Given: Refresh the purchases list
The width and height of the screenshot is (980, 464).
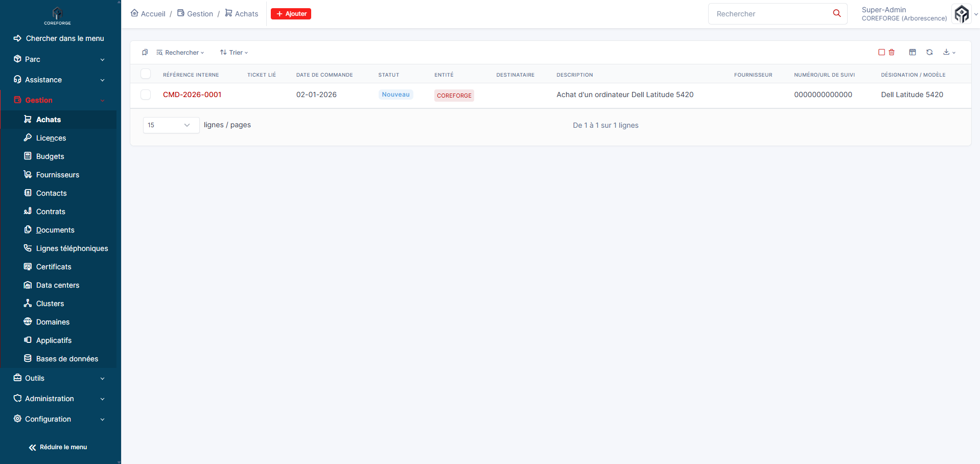Looking at the screenshot, I should pyautogui.click(x=929, y=52).
